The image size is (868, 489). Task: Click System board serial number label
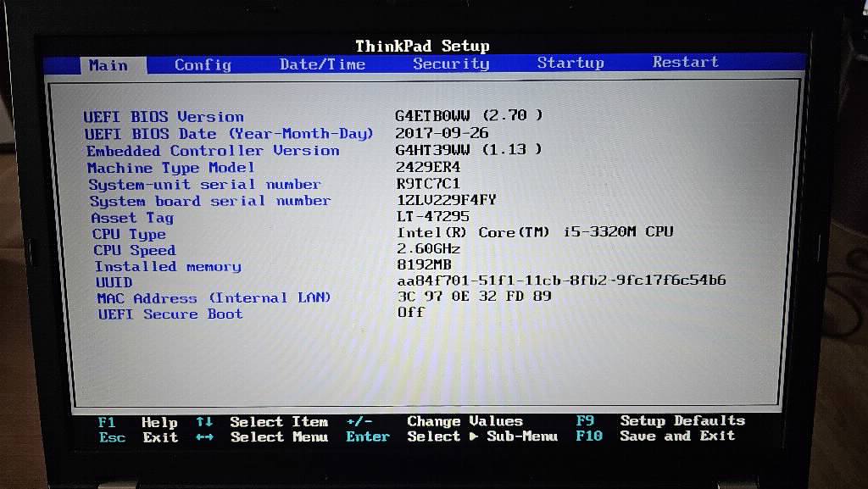coord(210,201)
